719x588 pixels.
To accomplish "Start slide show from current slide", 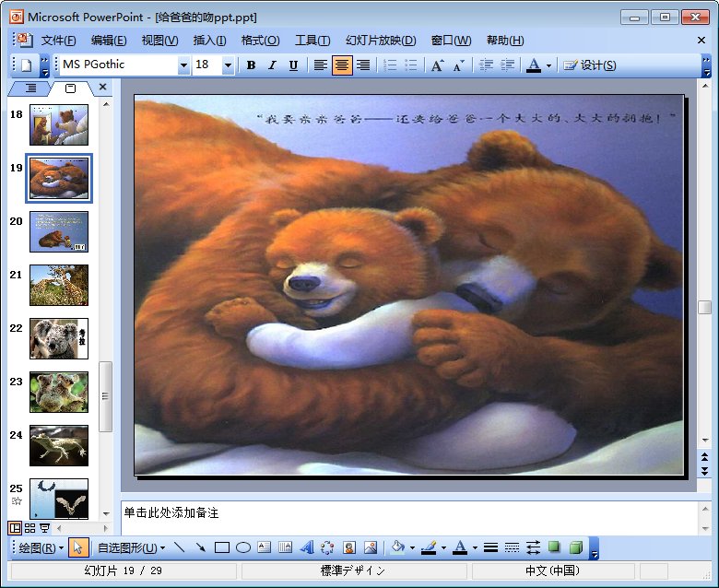I will click(x=44, y=528).
